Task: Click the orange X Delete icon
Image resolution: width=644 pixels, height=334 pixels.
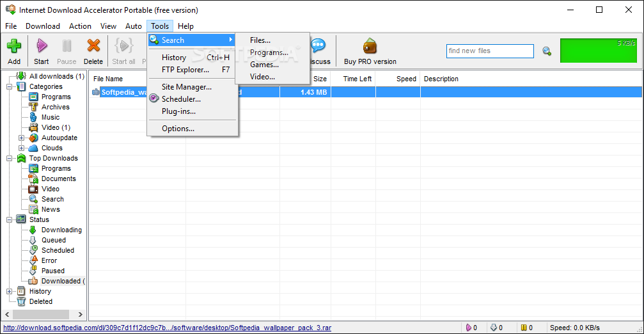Action: 93,45
